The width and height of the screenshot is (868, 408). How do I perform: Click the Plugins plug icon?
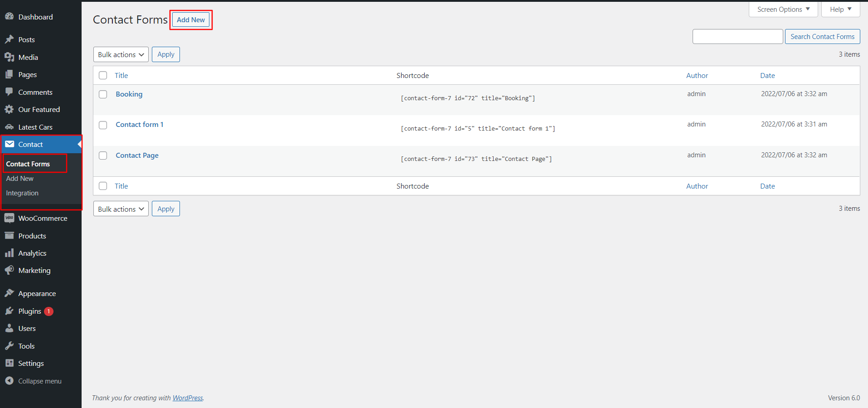click(x=9, y=311)
